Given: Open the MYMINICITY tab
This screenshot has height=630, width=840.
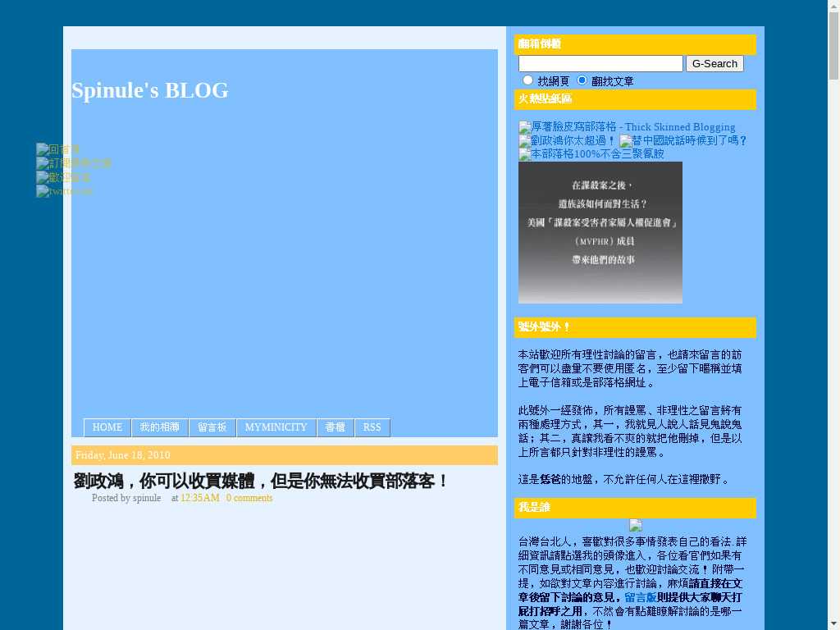Looking at the screenshot, I should coord(276,427).
